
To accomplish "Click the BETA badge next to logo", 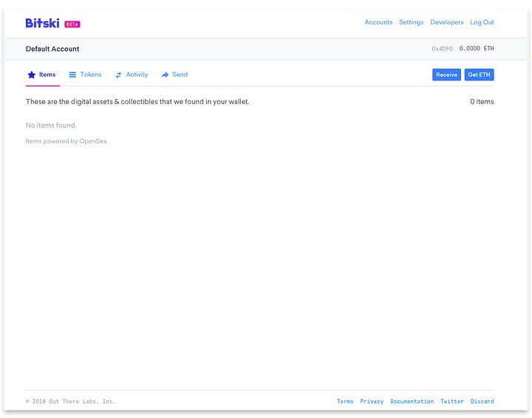I will (72, 24).
